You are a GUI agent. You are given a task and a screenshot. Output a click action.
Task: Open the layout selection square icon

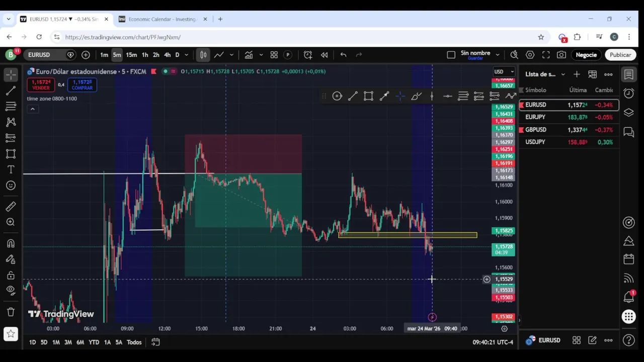(x=451, y=55)
